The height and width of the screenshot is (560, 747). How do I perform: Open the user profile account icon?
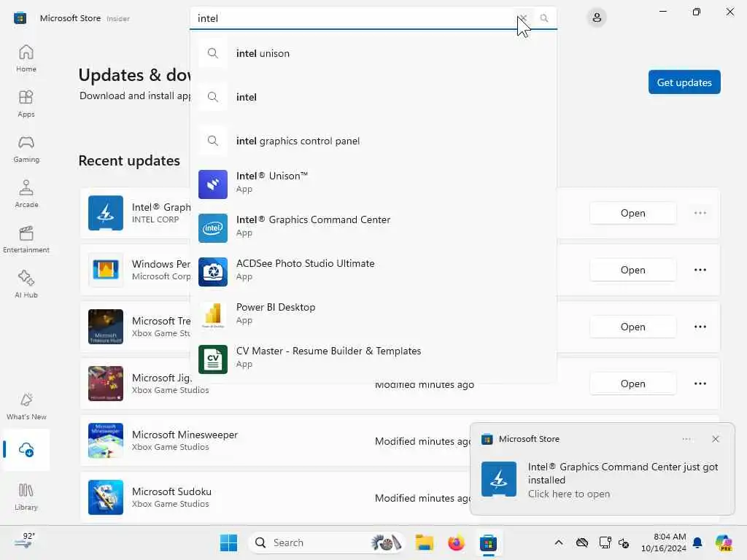597,18
